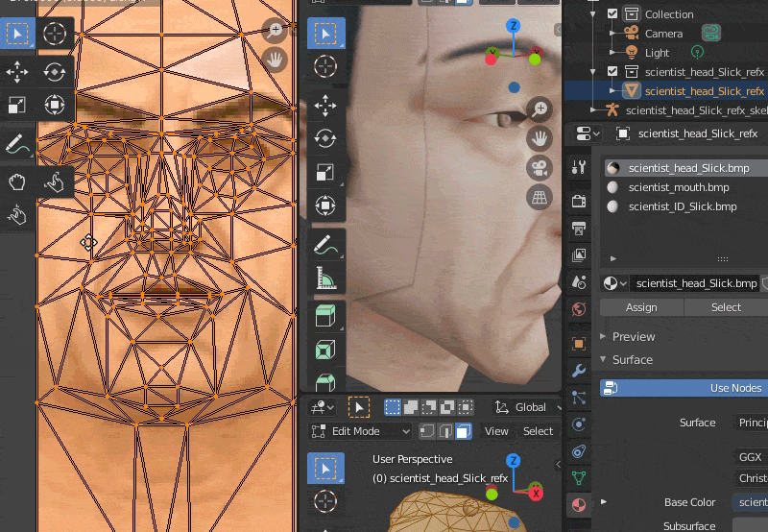Select the UV editor Cursor tool
Screen dimensions: 768x532
pos(55,34)
